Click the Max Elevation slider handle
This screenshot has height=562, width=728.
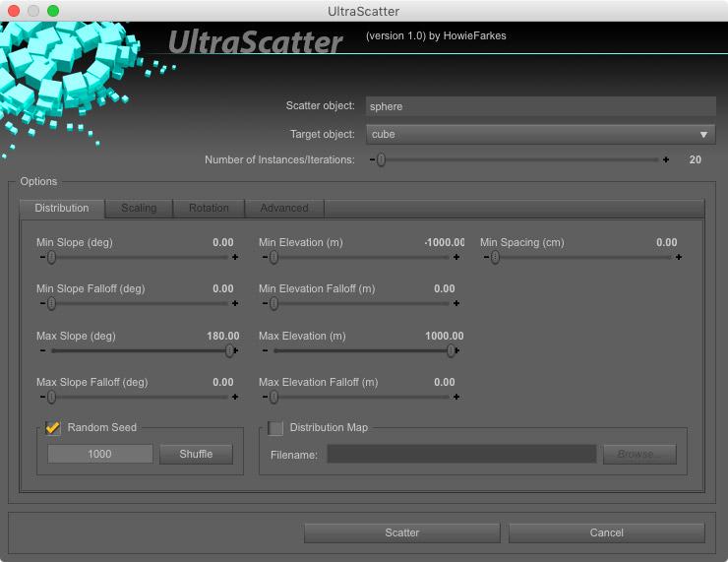[x=451, y=350]
